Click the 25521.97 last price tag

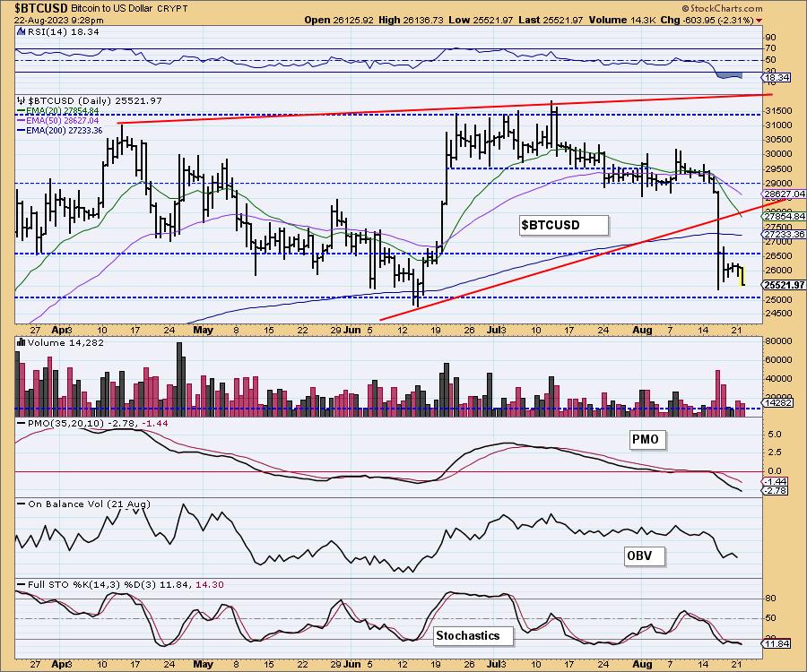784,285
